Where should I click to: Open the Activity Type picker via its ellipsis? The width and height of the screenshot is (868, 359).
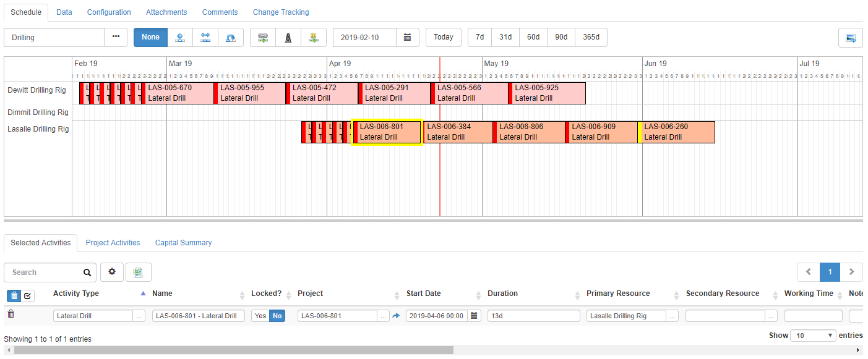[139, 315]
